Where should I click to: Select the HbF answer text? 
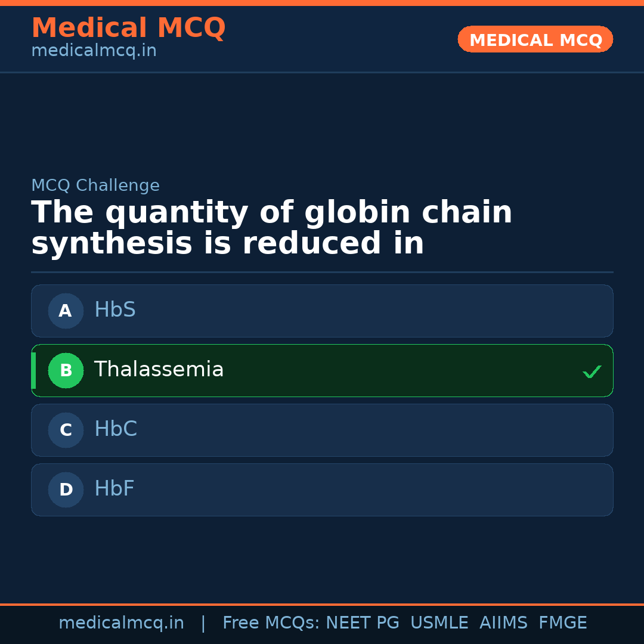(x=114, y=489)
